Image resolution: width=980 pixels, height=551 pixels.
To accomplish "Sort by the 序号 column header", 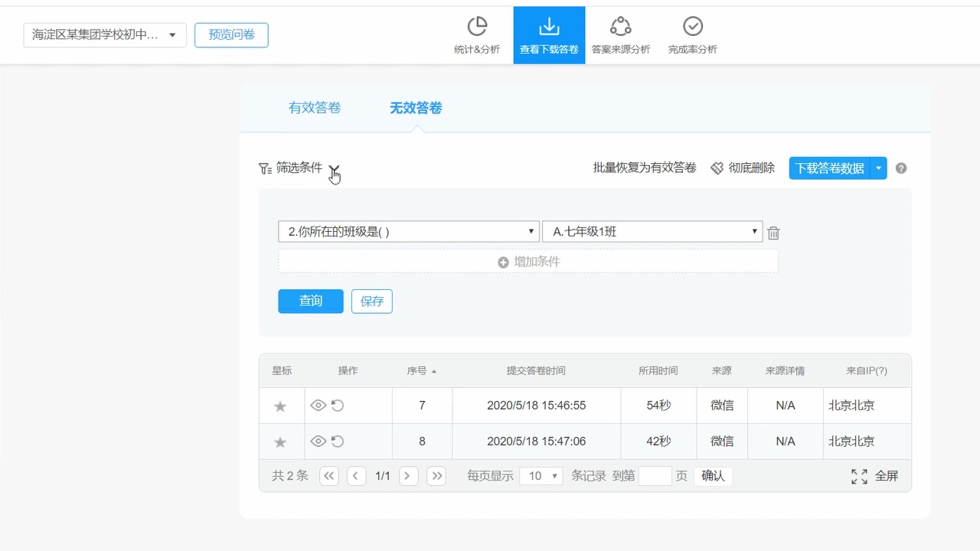I will 422,370.
